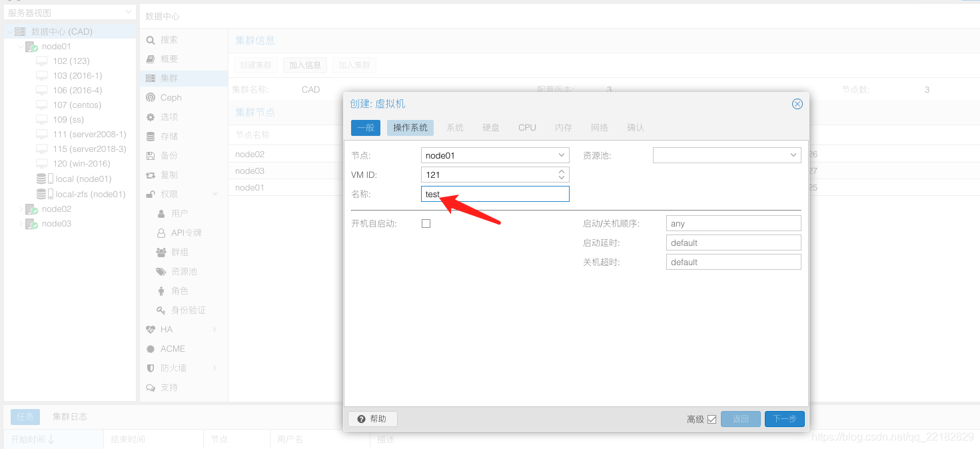The width and height of the screenshot is (980, 449).
Task: Open the node dropdown showing node01
Action: (x=495, y=155)
